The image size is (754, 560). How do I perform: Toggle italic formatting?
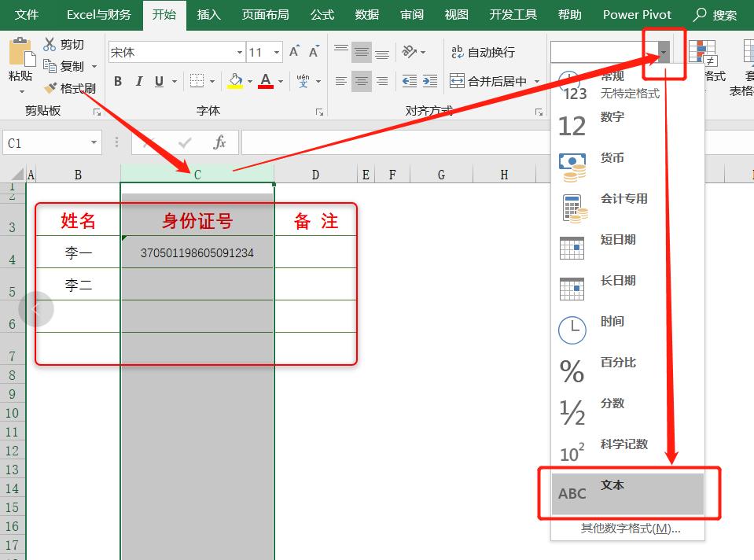[138, 81]
